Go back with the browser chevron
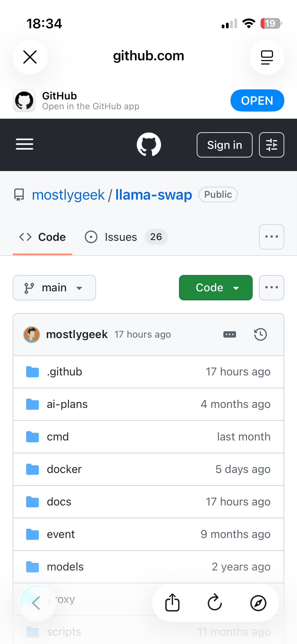297x644 pixels. [x=37, y=603]
